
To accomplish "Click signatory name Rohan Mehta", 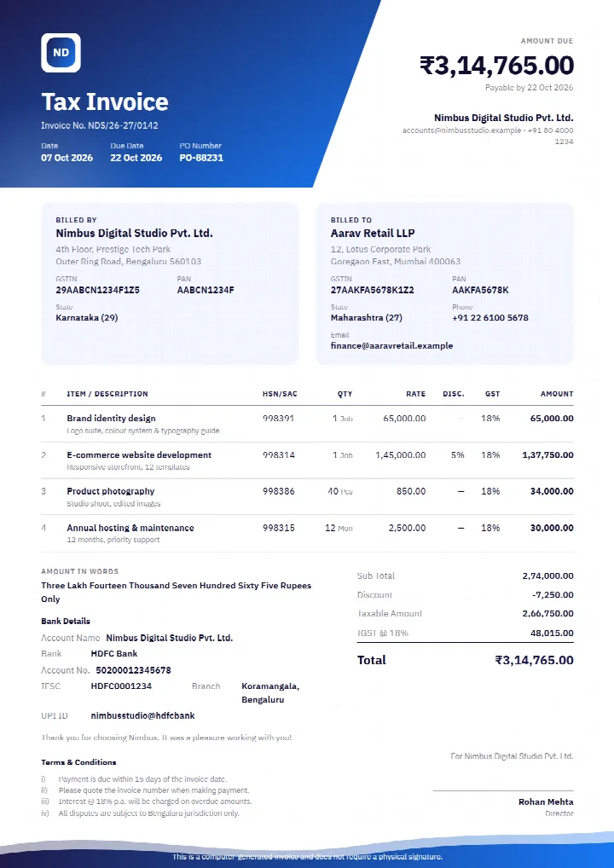I will click(x=546, y=802).
